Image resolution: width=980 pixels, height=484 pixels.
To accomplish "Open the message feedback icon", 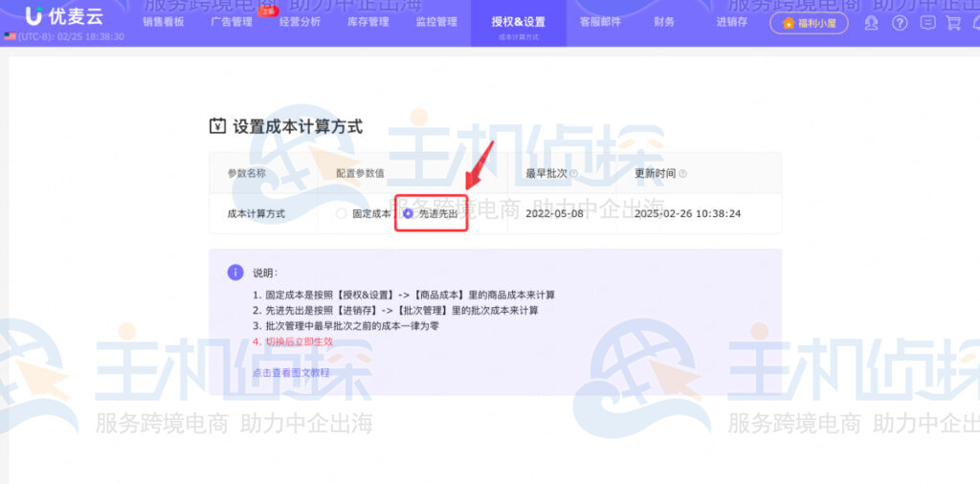I will click(x=928, y=23).
